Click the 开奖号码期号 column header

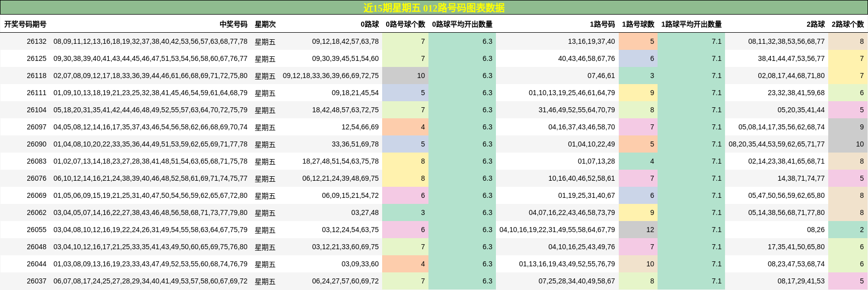(x=25, y=24)
